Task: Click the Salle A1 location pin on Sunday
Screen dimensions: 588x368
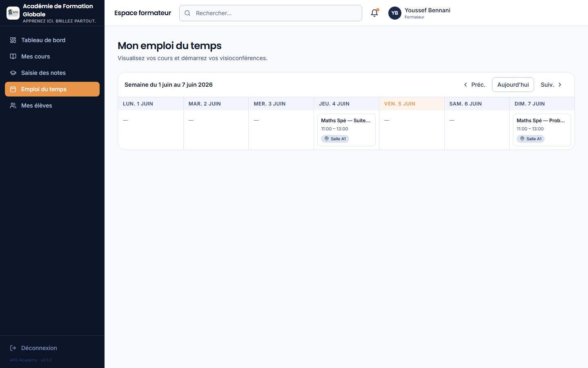Action: pyautogui.click(x=522, y=139)
